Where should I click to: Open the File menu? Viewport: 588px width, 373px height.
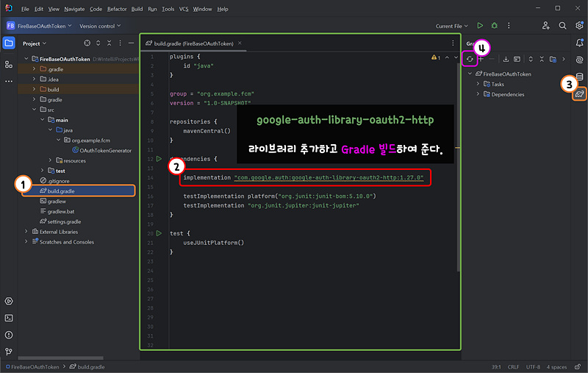[25, 9]
